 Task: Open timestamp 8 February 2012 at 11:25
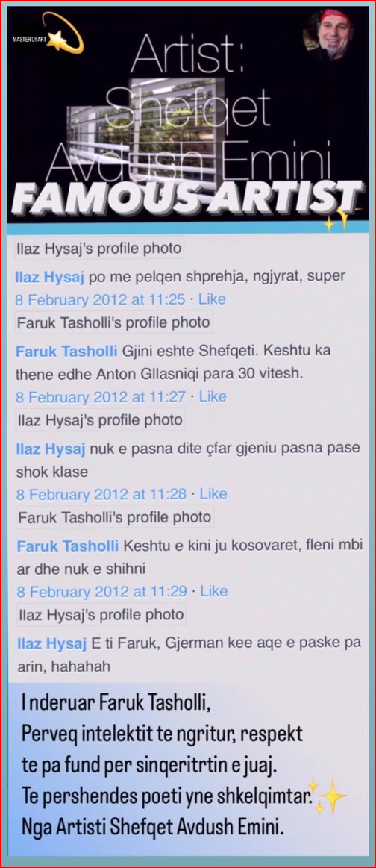tap(100, 299)
